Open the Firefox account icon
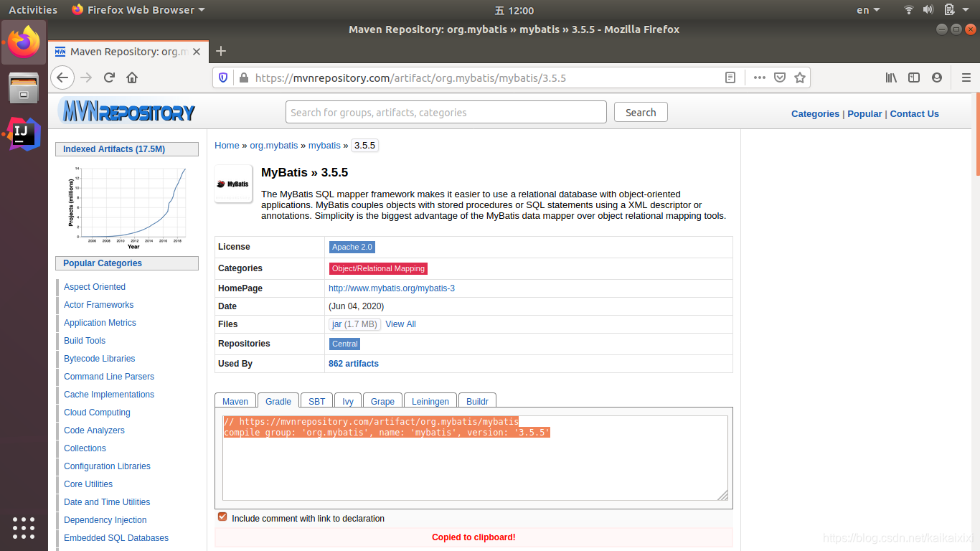Viewport: 980px width, 551px height. pos(937,77)
